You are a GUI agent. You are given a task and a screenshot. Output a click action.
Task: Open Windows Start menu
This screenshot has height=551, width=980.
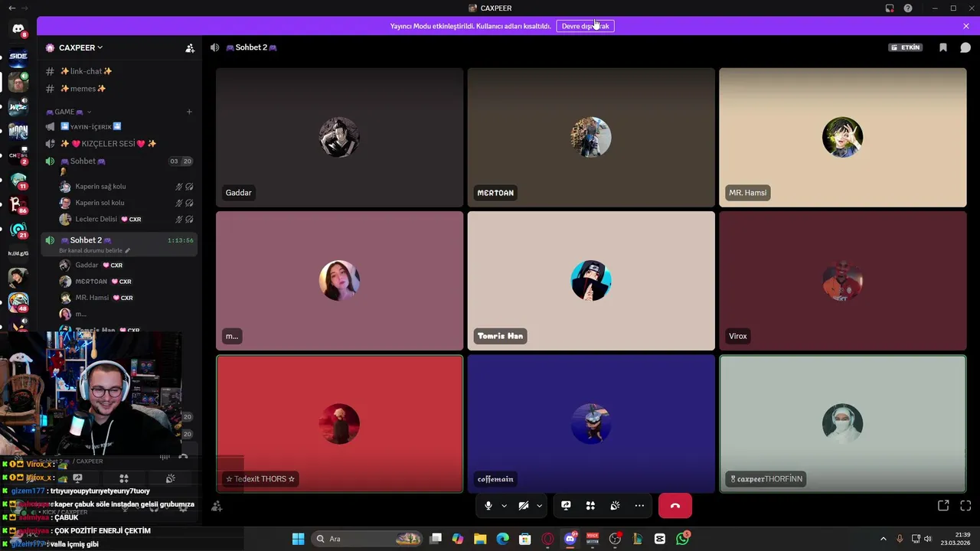click(298, 539)
